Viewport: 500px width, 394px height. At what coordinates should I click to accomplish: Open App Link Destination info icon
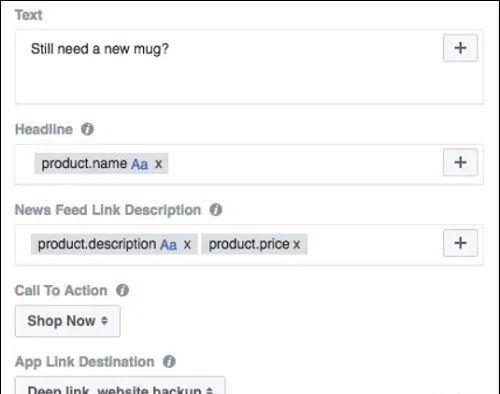[169, 361]
